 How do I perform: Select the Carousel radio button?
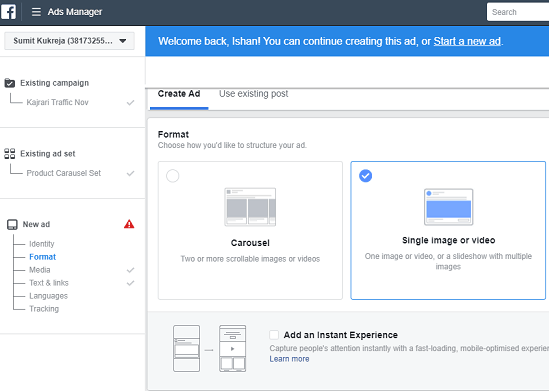pos(173,176)
